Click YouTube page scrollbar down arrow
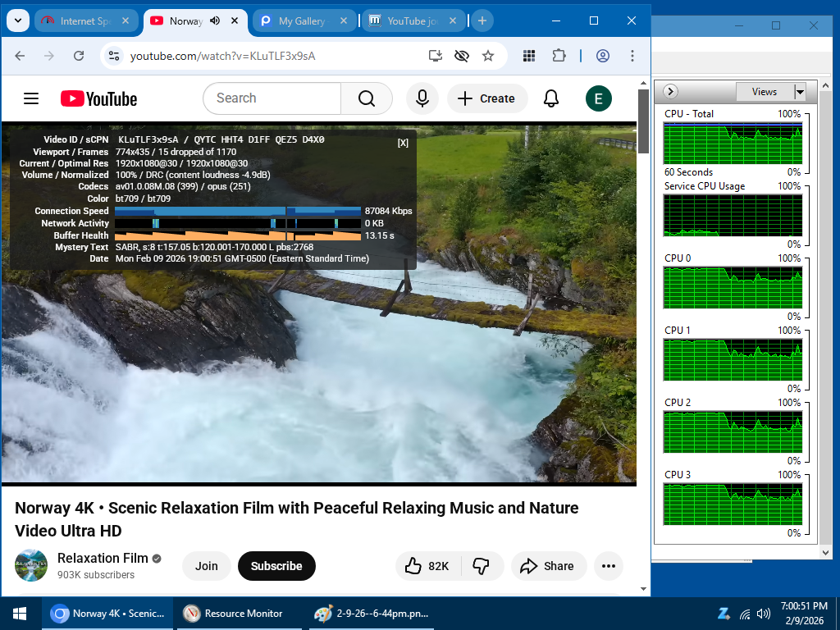This screenshot has width=840, height=630. click(x=643, y=589)
